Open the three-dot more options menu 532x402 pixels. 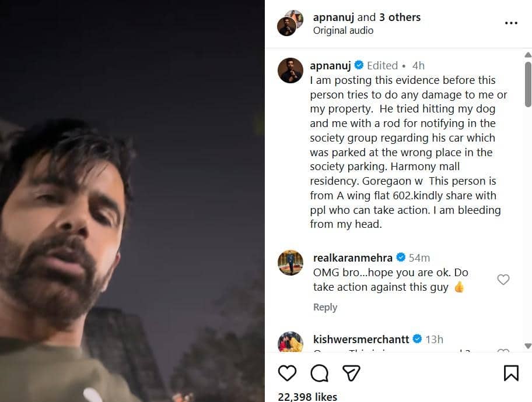coord(511,23)
